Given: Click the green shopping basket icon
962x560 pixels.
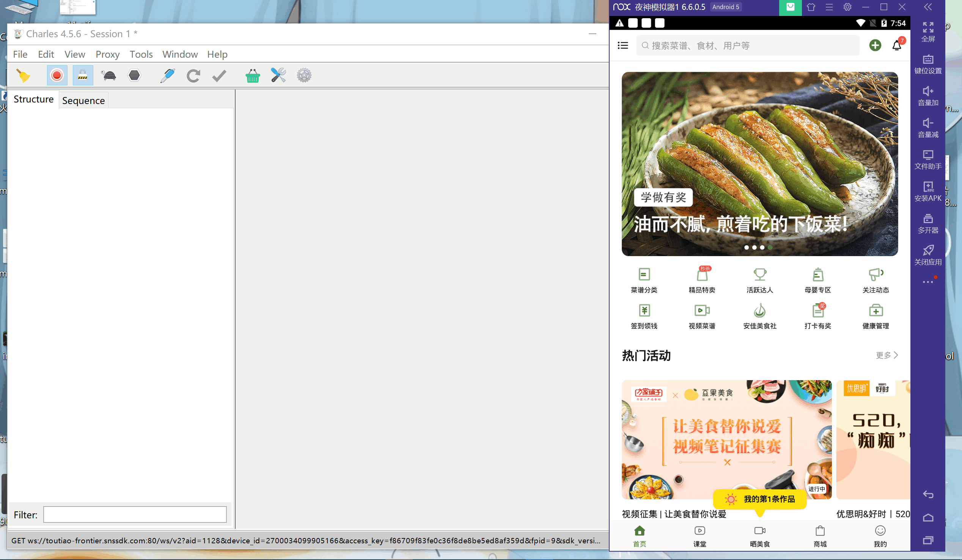Looking at the screenshot, I should pyautogui.click(x=252, y=75).
